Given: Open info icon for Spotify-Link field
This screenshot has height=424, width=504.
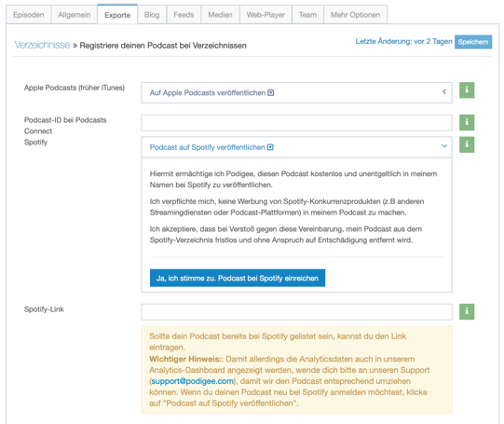Looking at the screenshot, I should coord(467,311).
